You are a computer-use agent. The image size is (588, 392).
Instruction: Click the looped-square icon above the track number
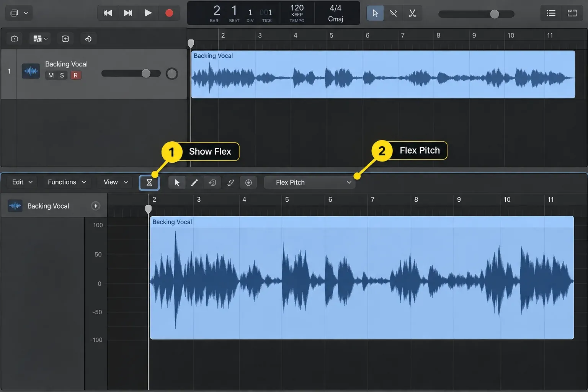[15, 39]
